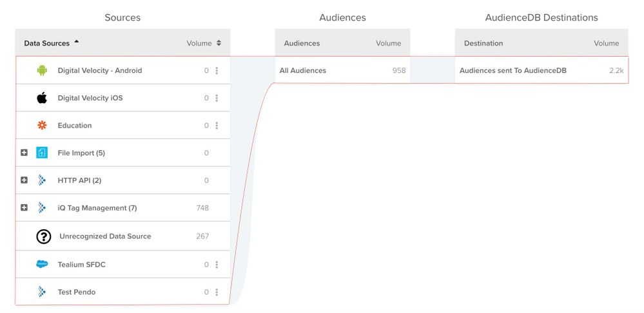This screenshot has height=313, width=644.
Task: Open options menu for Tealium SFDC
Action: tap(217, 265)
